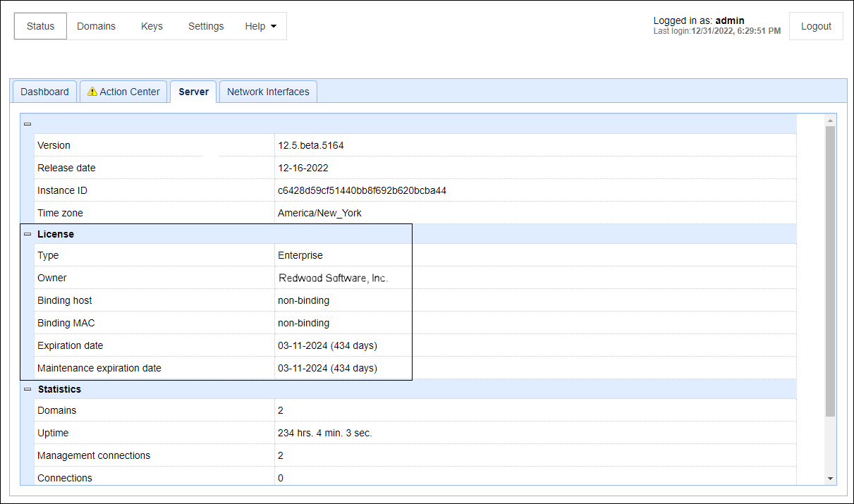Click the Instance ID value
Image resolution: width=854 pixels, height=504 pixels.
(362, 190)
